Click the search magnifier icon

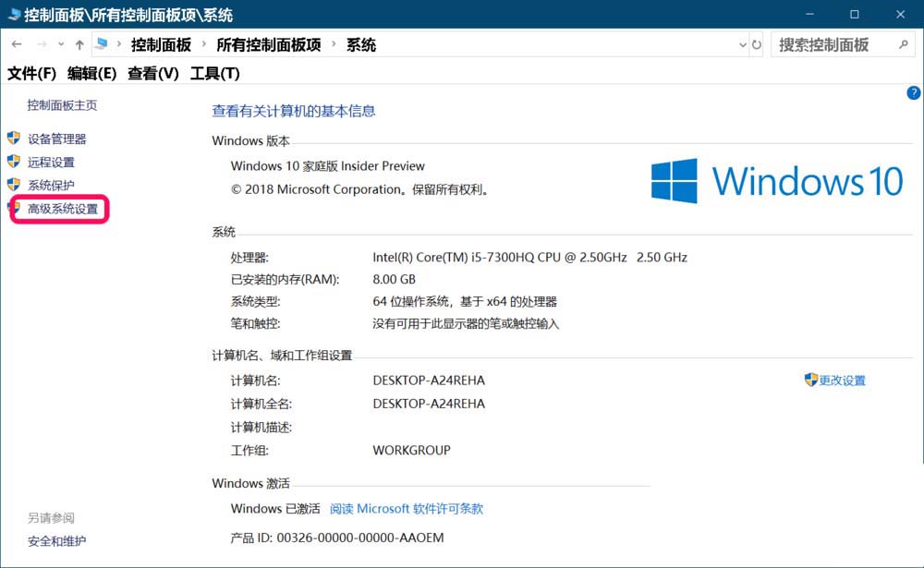(x=904, y=44)
